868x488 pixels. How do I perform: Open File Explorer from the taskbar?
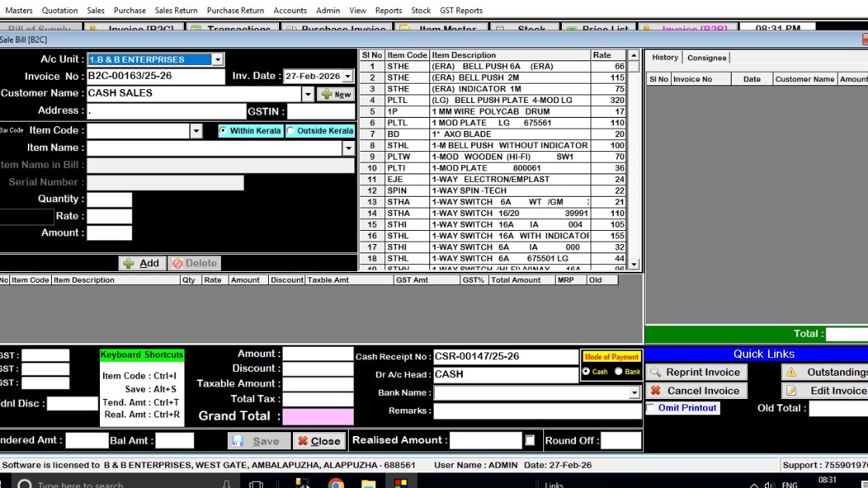(x=368, y=484)
